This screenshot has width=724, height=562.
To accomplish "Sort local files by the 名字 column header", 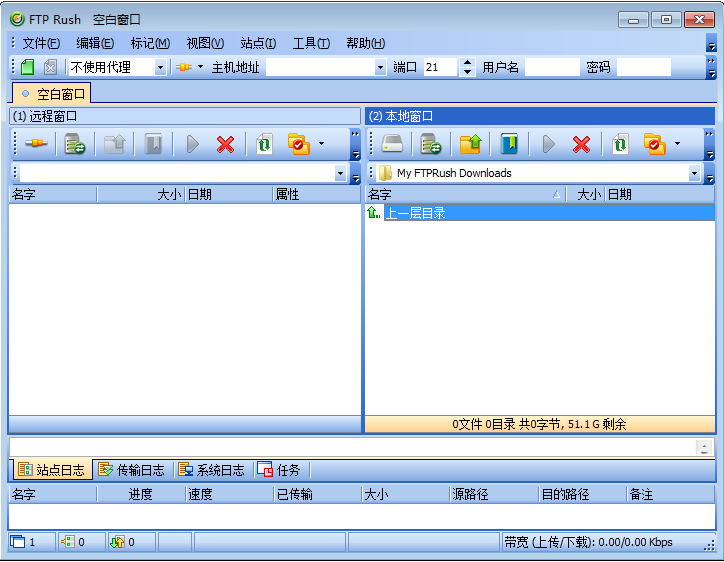I will [x=465, y=194].
